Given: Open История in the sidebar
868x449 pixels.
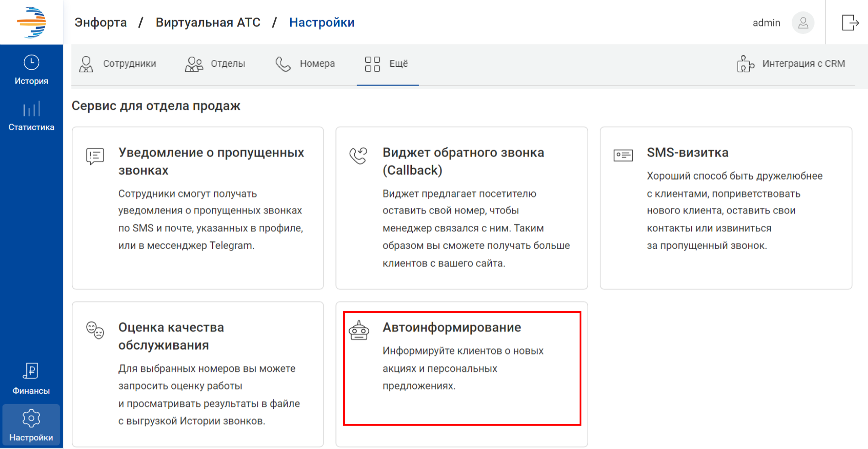Looking at the screenshot, I should point(32,70).
